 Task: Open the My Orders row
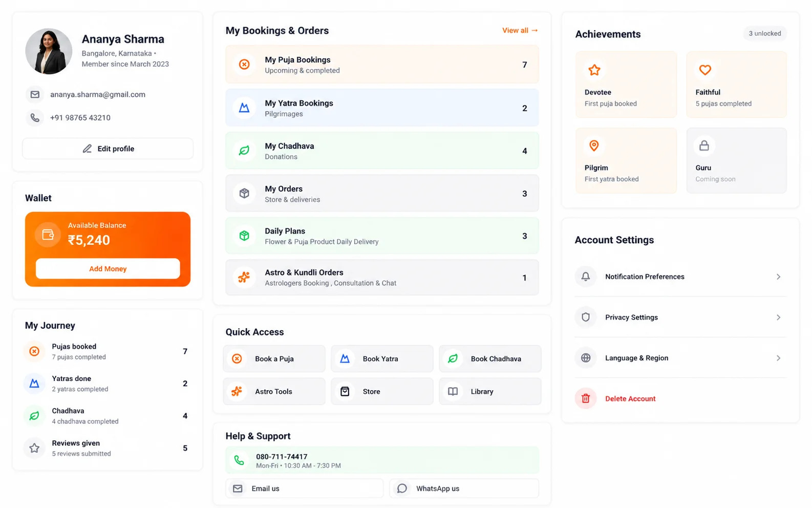(x=382, y=193)
